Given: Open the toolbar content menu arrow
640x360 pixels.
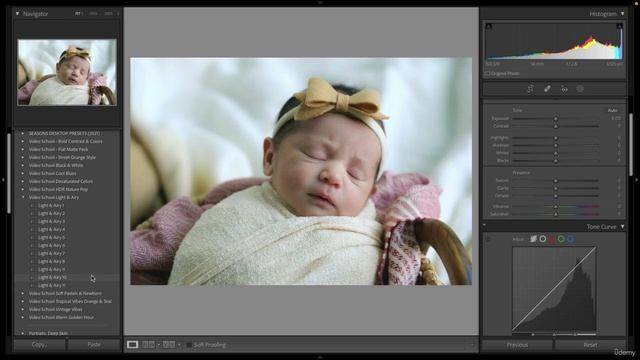Looking at the screenshot, I should (471, 345).
